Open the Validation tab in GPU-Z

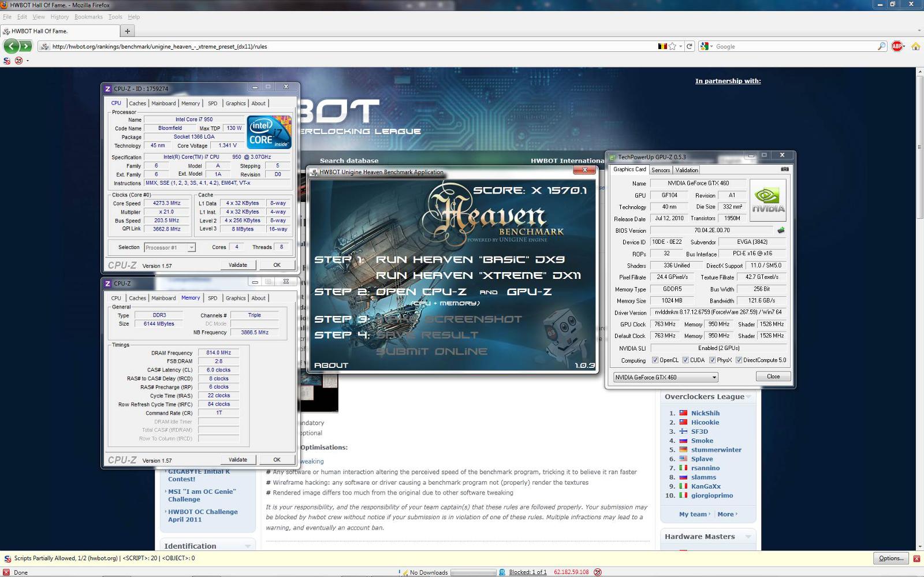pos(687,170)
